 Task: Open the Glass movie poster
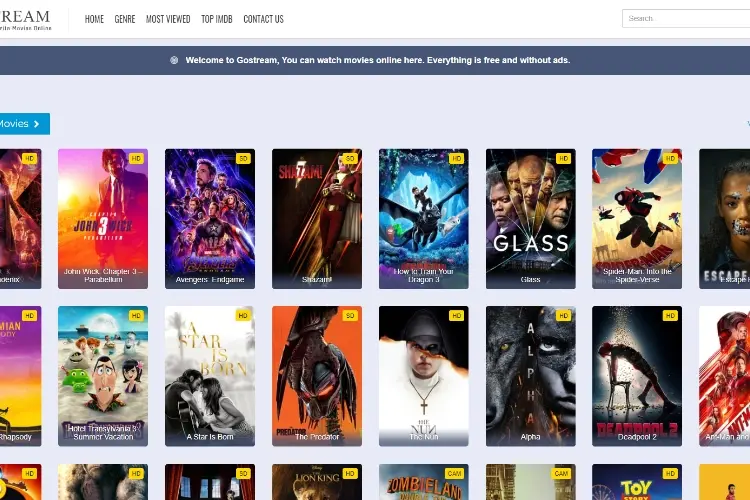[x=531, y=219]
